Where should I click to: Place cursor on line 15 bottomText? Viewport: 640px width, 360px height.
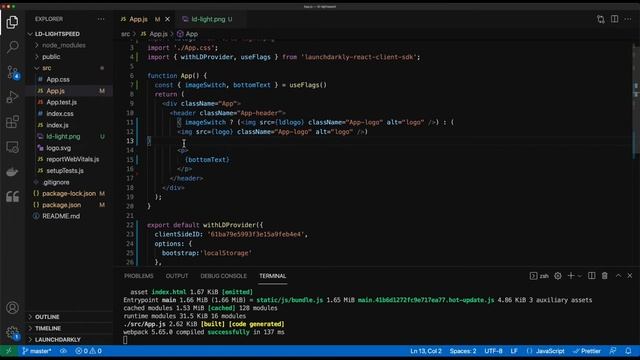[207, 160]
